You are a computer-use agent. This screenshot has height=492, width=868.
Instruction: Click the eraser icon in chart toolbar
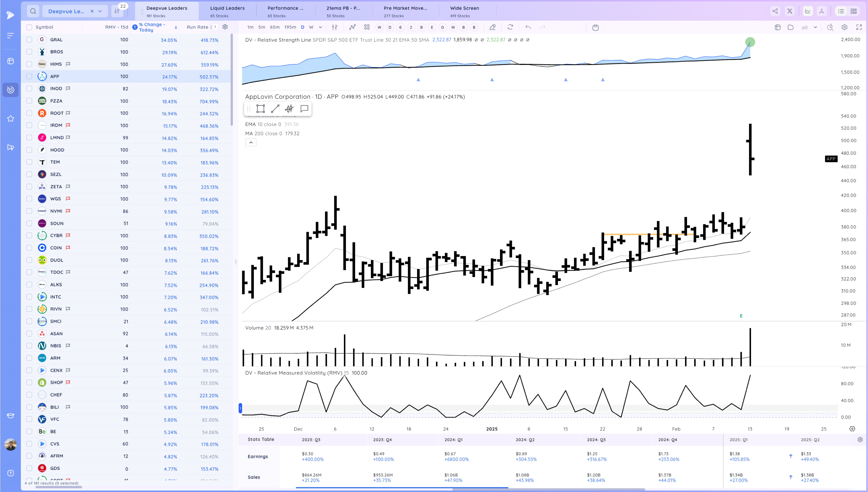[x=493, y=27]
